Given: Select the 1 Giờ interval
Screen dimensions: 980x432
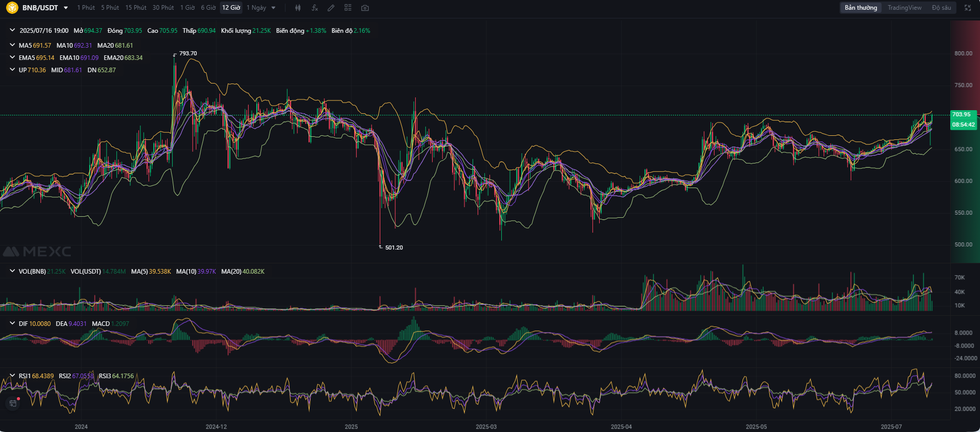Looking at the screenshot, I should [x=188, y=8].
